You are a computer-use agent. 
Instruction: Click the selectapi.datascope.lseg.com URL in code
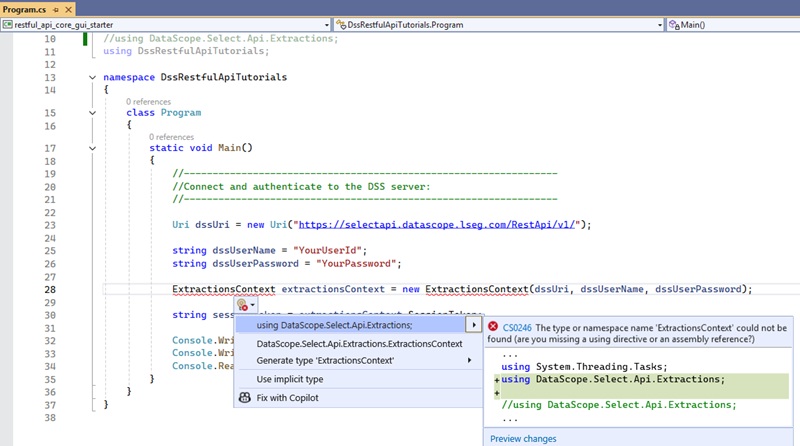[x=435, y=224]
